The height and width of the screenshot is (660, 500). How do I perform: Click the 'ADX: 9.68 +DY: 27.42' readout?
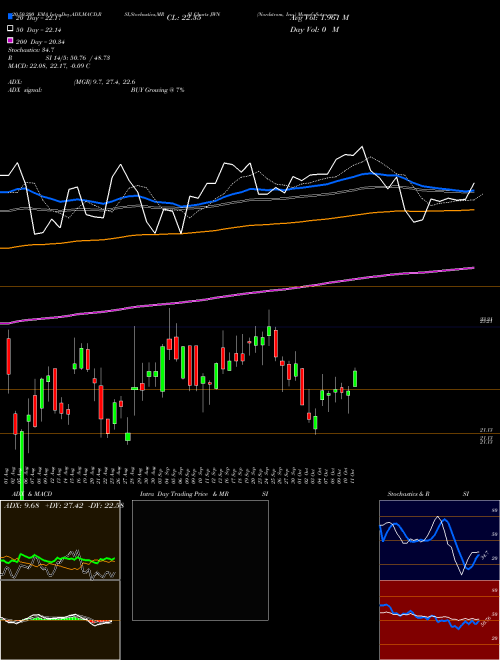pos(45,506)
